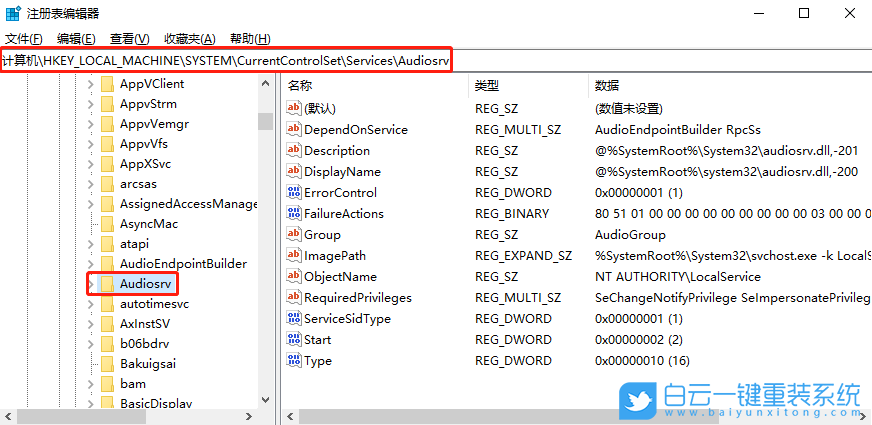Click the string icon beside Description
This screenshot has width=872, height=425.
[293, 151]
